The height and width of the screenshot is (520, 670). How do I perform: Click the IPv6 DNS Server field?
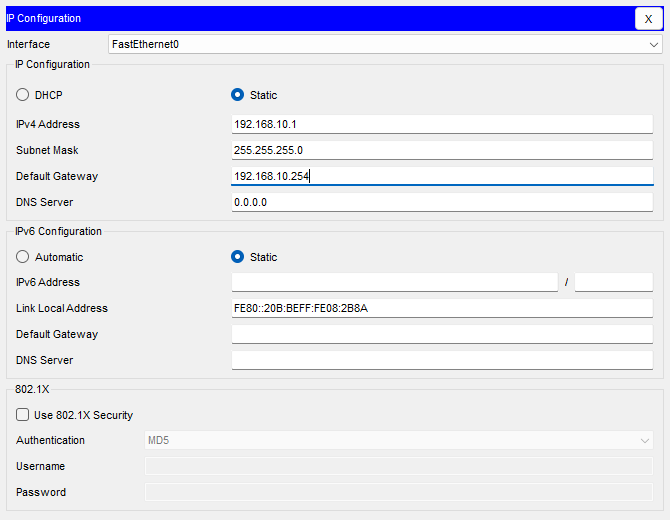coord(442,360)
